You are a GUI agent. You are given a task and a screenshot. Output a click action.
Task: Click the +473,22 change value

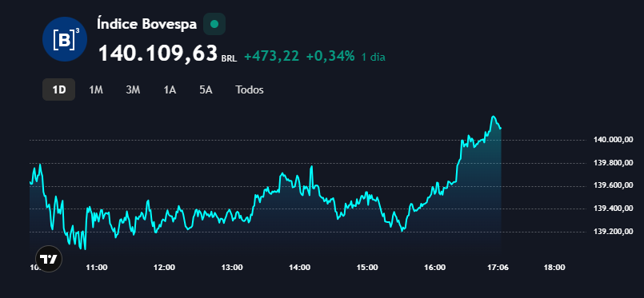coord(271,56)
